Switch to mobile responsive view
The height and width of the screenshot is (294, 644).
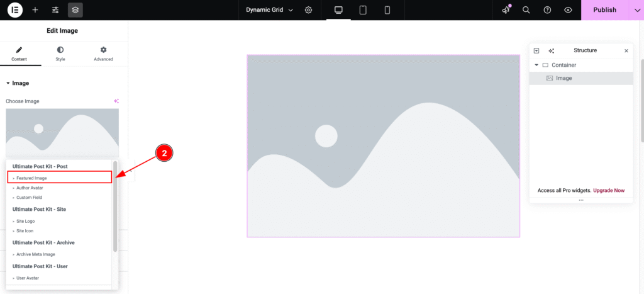tap(387, 10)
